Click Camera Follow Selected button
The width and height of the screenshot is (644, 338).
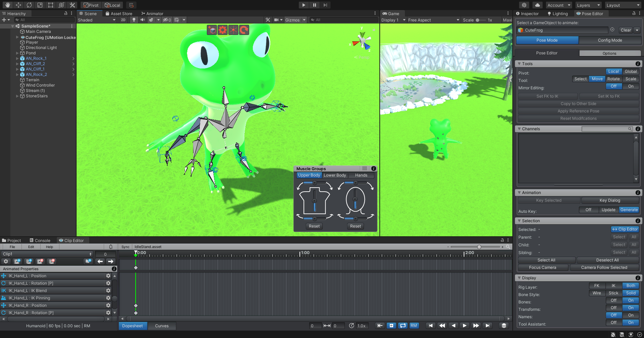(604, 268)
